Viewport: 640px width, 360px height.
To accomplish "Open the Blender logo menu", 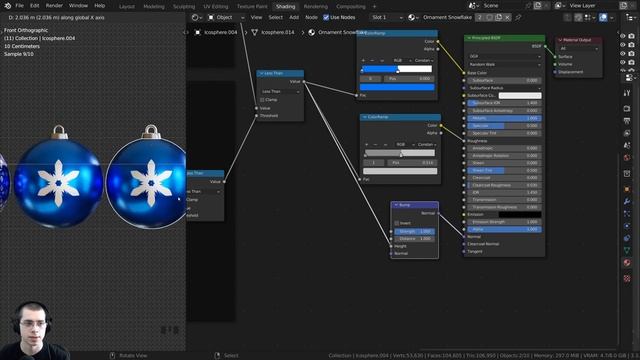I will [7, 6].
